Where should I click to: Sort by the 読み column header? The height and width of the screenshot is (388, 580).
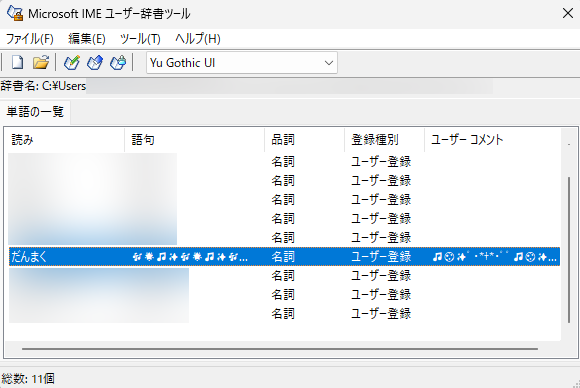(x=66, y=140)
